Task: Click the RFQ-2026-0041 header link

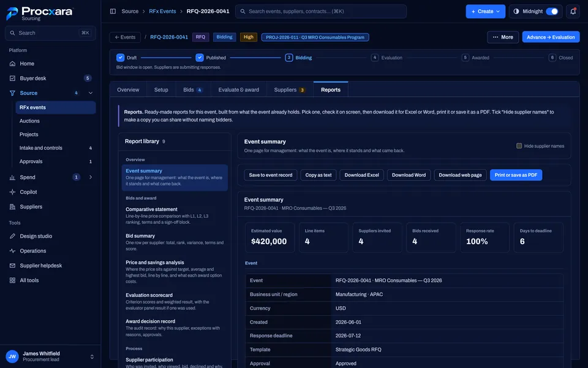Action: (x=169, y=37)
